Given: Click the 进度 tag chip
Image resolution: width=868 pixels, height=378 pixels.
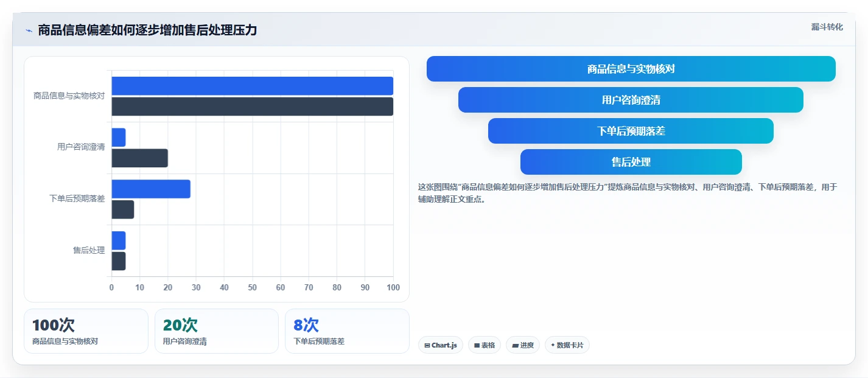Looking at the screenshot, I should (523, 345).
